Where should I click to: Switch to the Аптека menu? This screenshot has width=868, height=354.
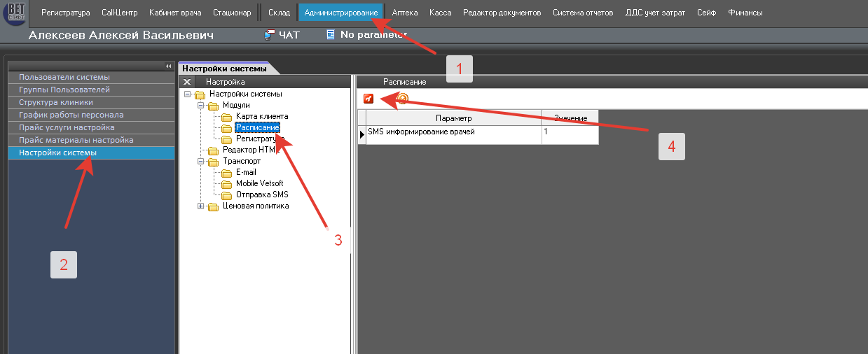(404, 13)
